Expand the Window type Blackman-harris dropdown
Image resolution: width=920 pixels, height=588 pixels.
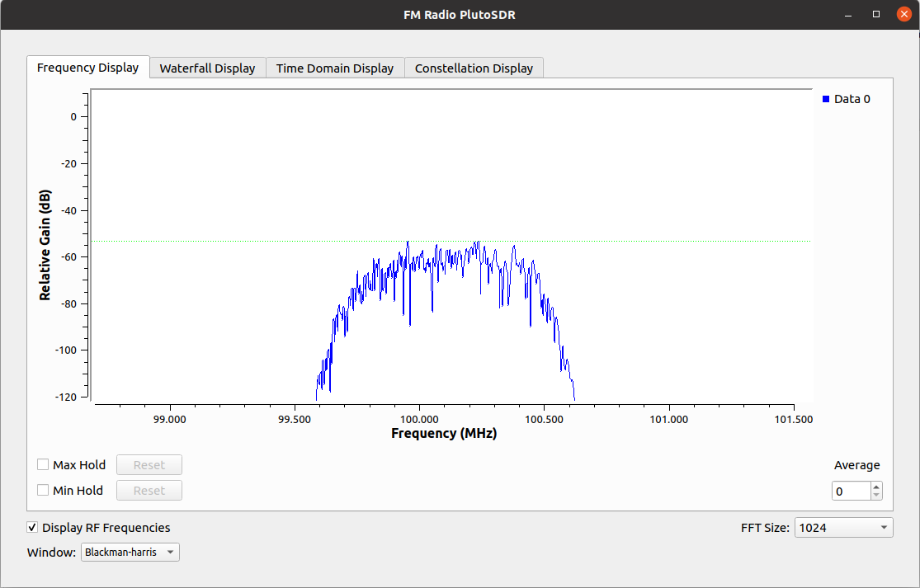tap(130, 552)
